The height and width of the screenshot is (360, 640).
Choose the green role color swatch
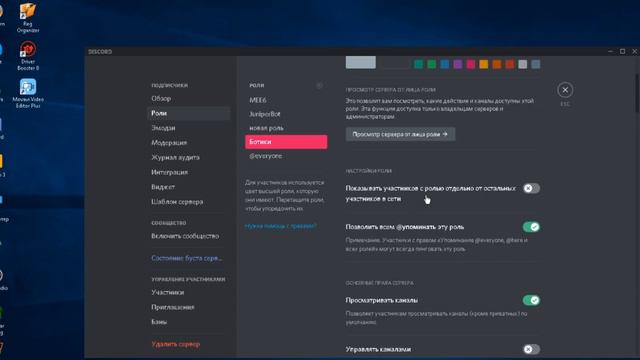click(431, 64)
